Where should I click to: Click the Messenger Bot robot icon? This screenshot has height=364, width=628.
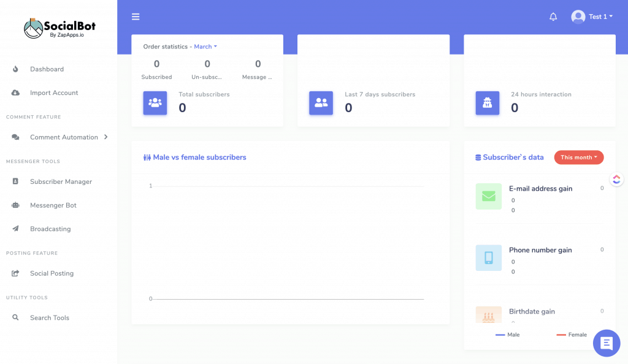pyautogui.click(x=15, y=205)
